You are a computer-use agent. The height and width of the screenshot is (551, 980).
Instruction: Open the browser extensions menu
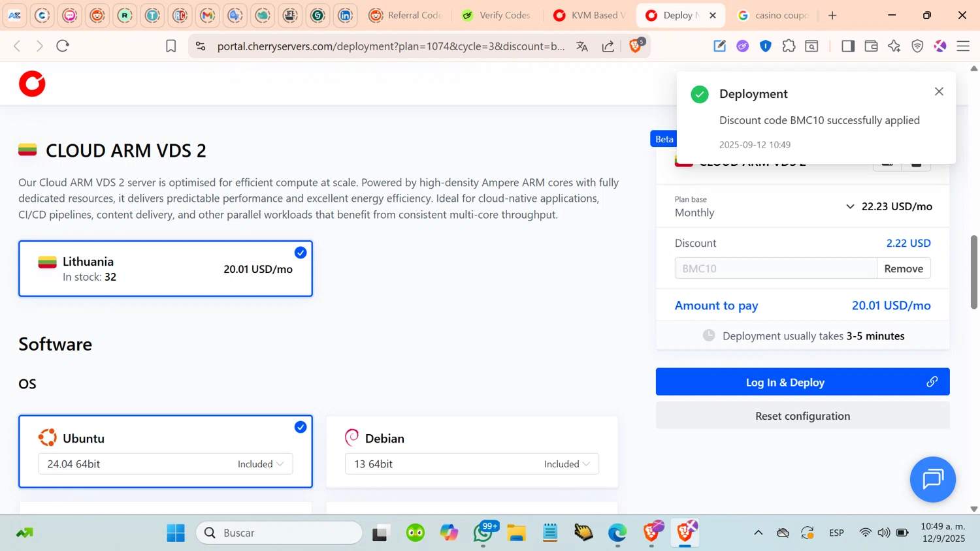tap(789, 46)
